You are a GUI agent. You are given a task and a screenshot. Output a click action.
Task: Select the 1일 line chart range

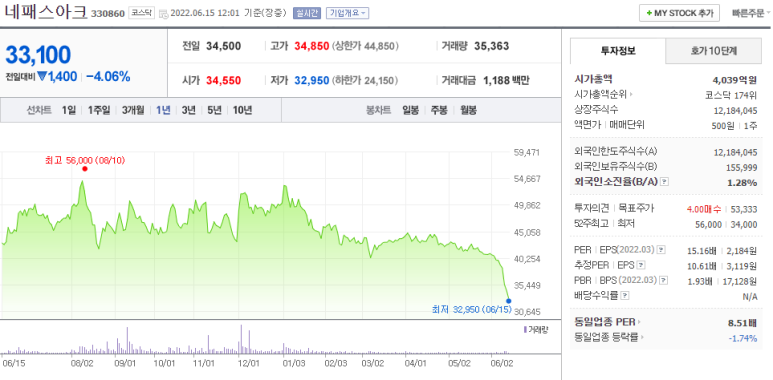pyautogui.click(x=69, y=110)
